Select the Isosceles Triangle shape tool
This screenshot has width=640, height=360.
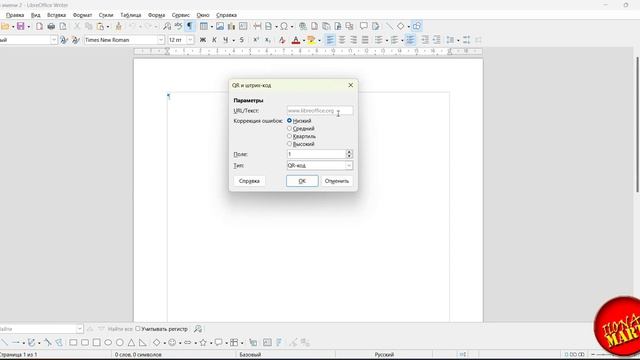(131, 342)
